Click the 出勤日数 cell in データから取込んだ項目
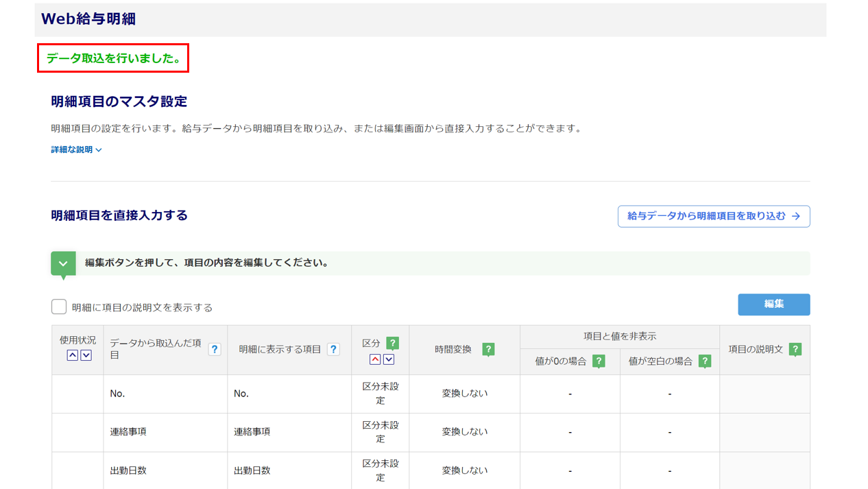This screenshot has width=868, height=489. [x=128, y=470]
